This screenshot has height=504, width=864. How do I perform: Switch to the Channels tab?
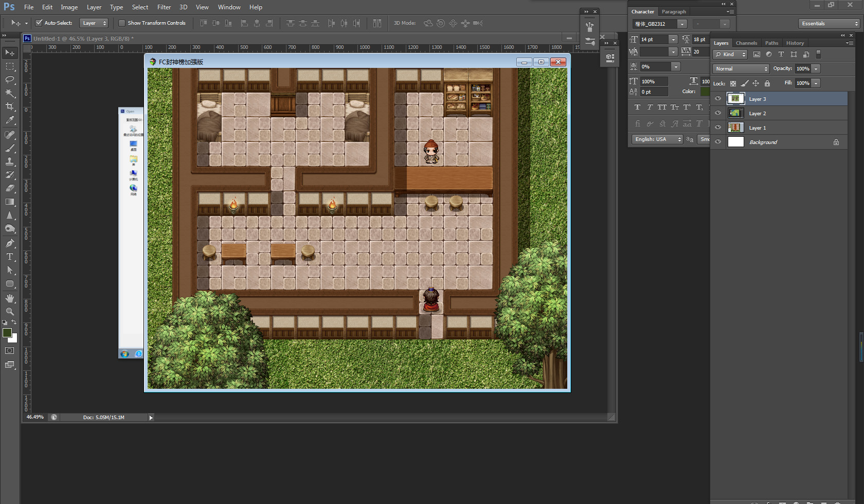(746, 43)
